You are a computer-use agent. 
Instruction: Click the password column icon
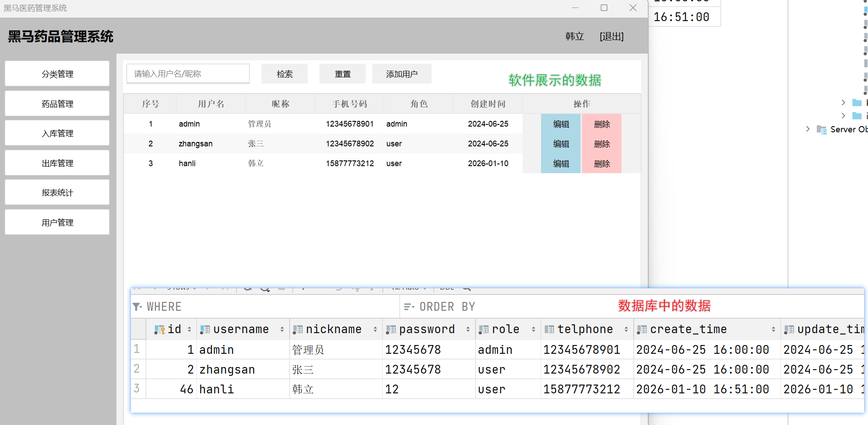391,330
